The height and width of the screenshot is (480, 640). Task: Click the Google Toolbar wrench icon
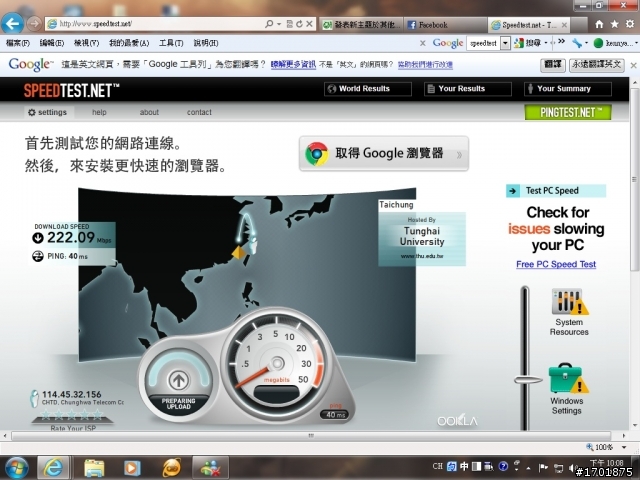[577, 43]
